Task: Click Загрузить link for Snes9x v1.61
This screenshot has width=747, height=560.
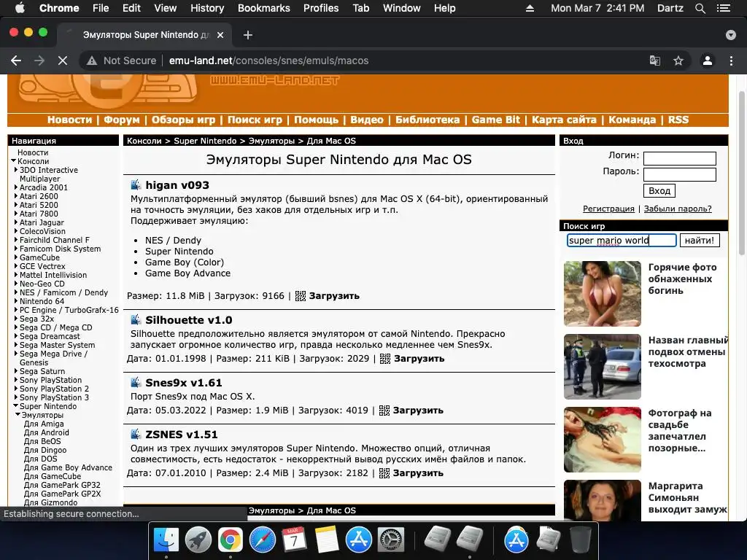Action: pos(418,411)
